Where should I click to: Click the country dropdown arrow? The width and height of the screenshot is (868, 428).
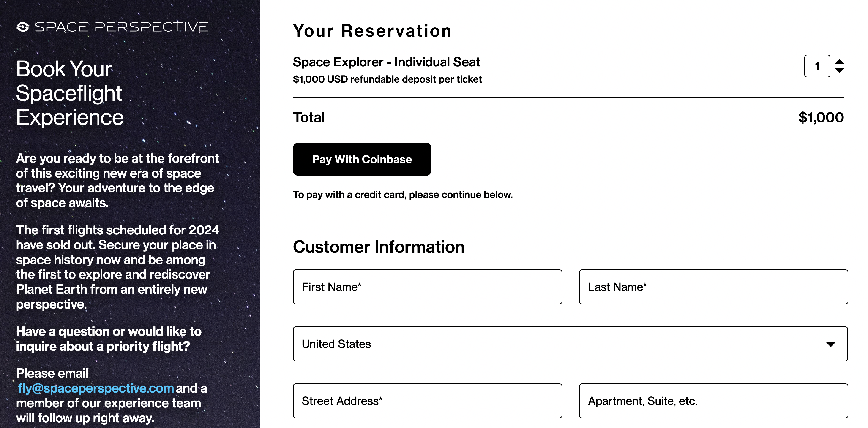(x=831, y=344)
